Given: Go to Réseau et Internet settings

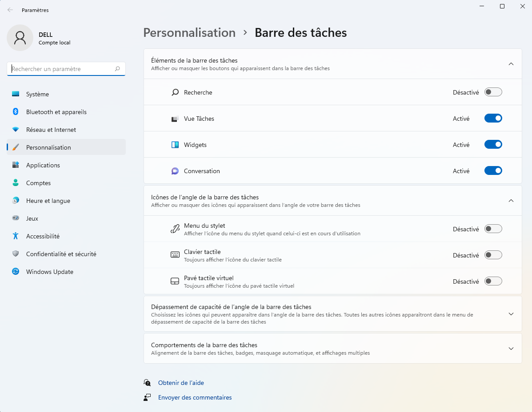Looking at the screenshot, I should [x=66, y=130].
